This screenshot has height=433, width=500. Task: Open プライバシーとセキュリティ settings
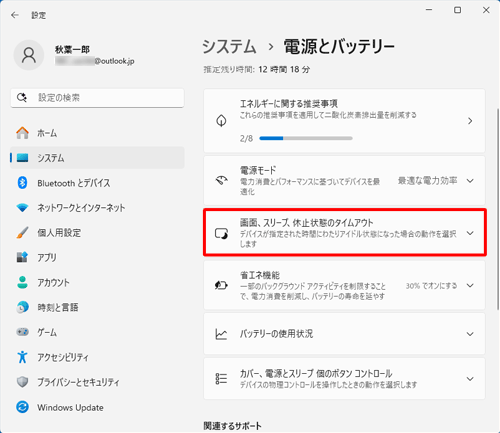click(x=97, y=382)
